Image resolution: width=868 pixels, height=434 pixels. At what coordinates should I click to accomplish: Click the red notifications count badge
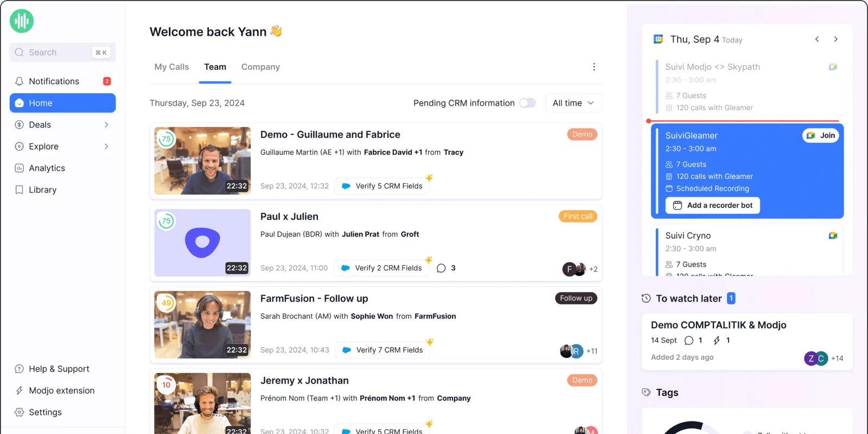[x=107, y=81]
